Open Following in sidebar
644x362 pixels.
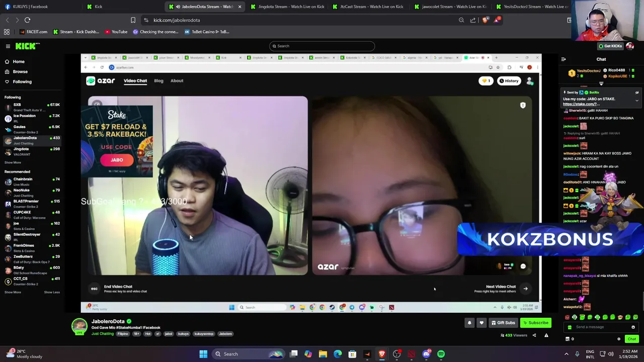point(22,82)
